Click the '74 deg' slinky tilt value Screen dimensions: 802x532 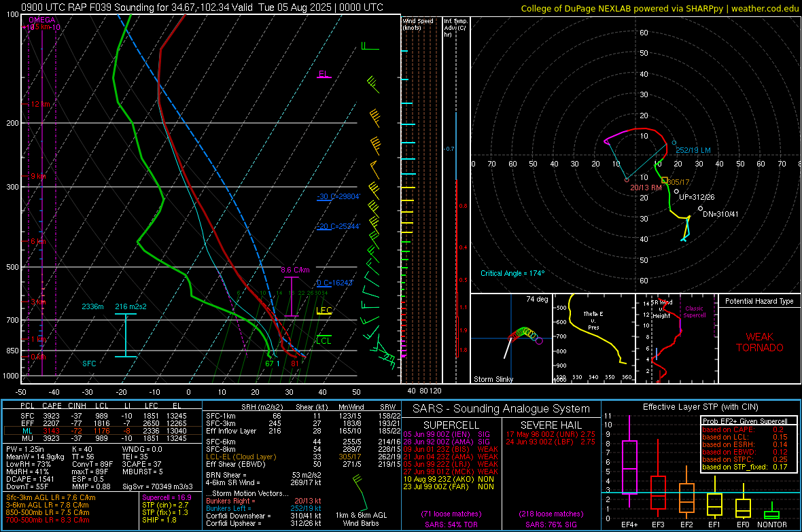537,299
